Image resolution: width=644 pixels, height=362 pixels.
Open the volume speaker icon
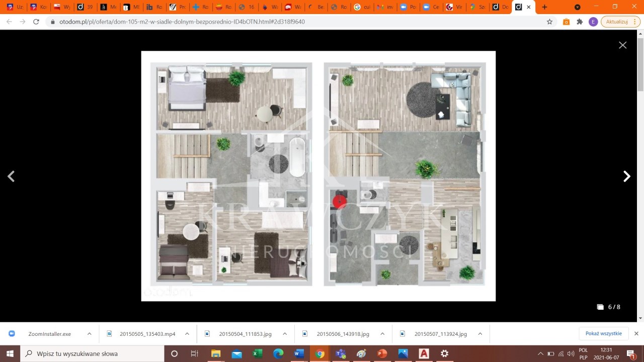point(571,353)
